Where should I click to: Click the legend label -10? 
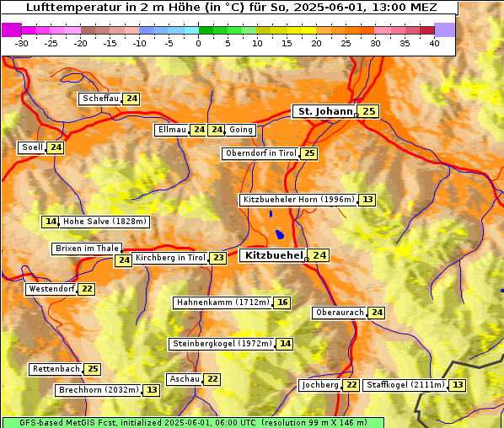tap(140, 43)
